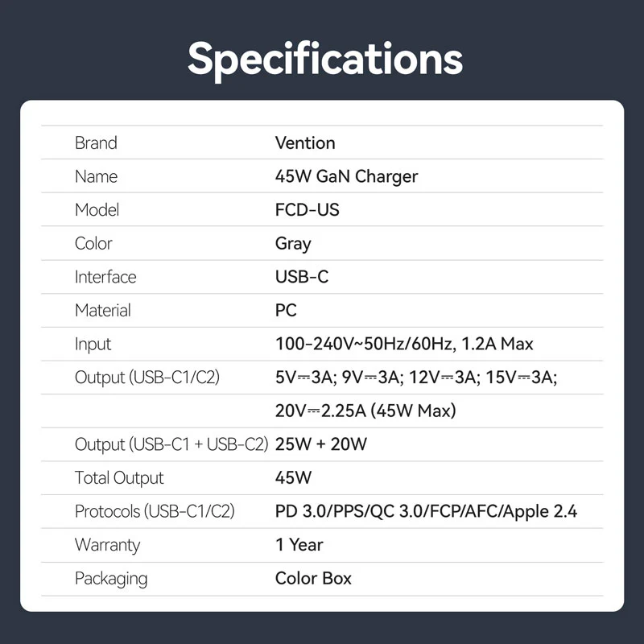Select the PD 3.0/PPS/QC 3.0 protocols text
The width and height of the screenshot is (644, 644).
click(426, 511)
